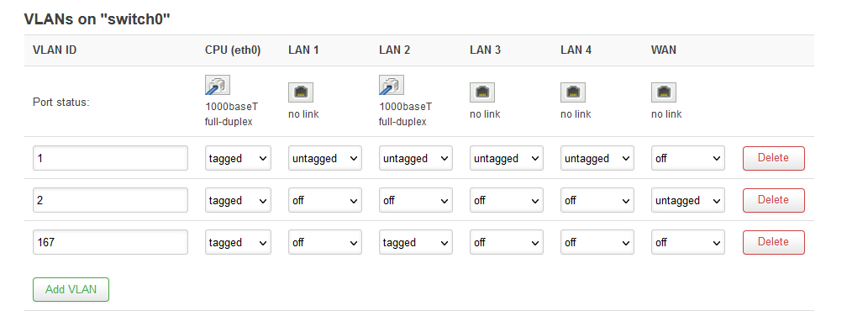This screenshot has width=868, height=311.
Task: Delete VLAN 167 row
Action: point(773,242)
